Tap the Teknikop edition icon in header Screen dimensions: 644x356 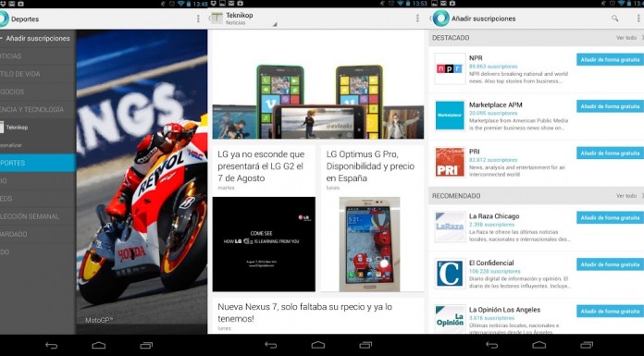click(x=217, y=18)
